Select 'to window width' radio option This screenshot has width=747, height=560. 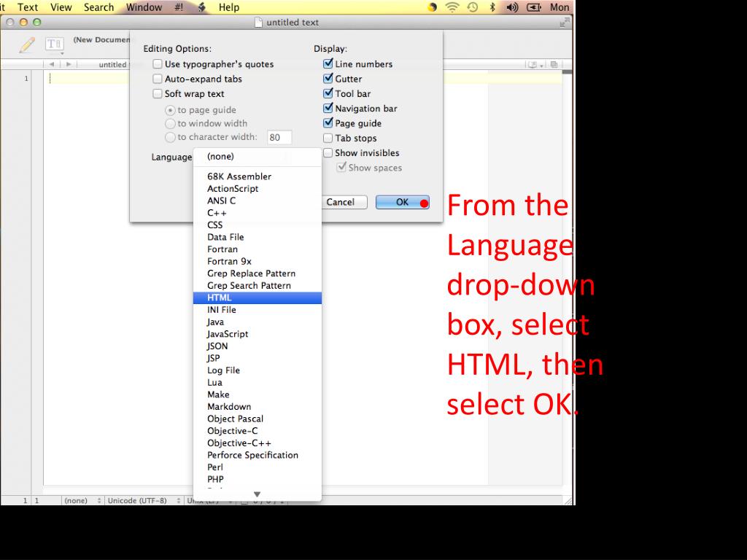coord(170,124)
